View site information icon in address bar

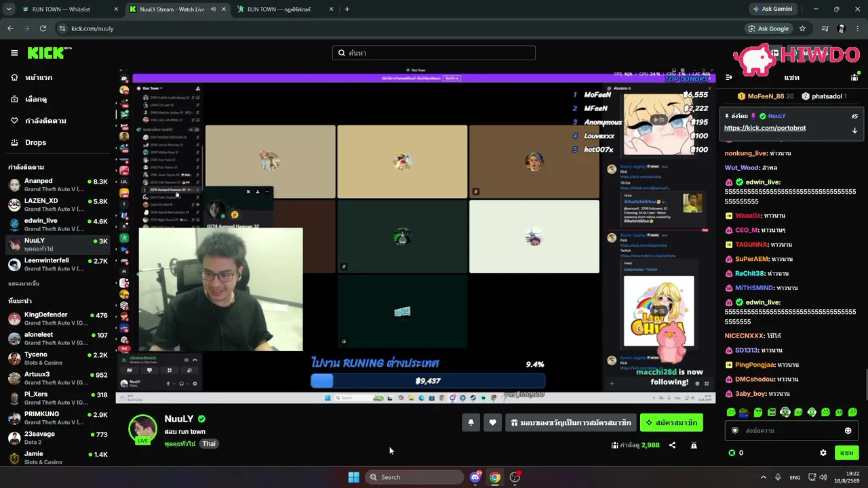62,28
